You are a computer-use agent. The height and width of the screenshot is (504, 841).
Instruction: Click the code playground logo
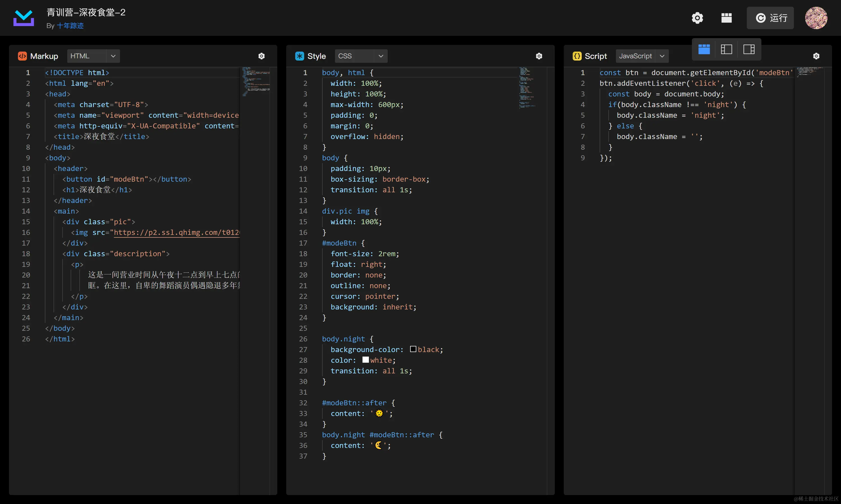tap(24, 18)
